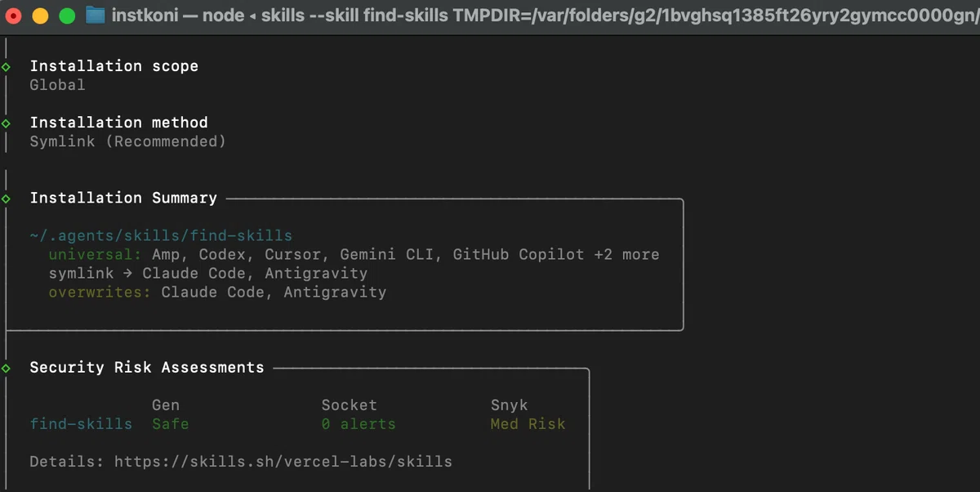The height and width of the screenshot is (492, 980).
Task: Click the green diamond beside Installation method
Action: coord(7,123)
